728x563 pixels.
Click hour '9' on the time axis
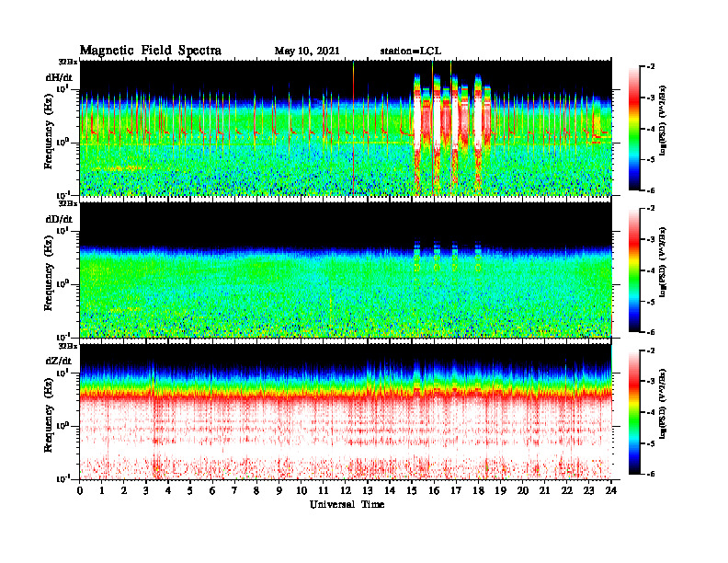tap(279, 490)
